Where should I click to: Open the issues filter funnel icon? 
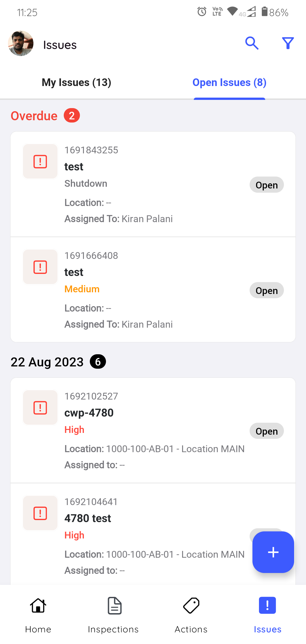coord(288,43)
